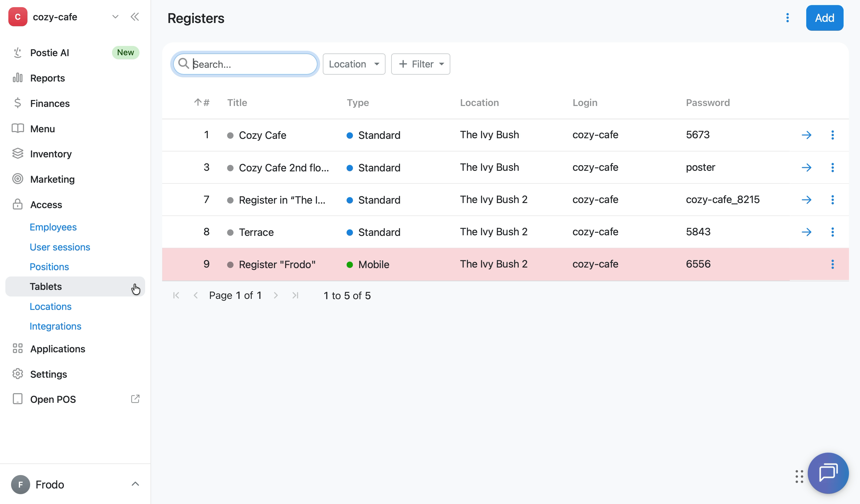Click the magnifier icon in search box
860x504 pixels.
tap(184, 64)
